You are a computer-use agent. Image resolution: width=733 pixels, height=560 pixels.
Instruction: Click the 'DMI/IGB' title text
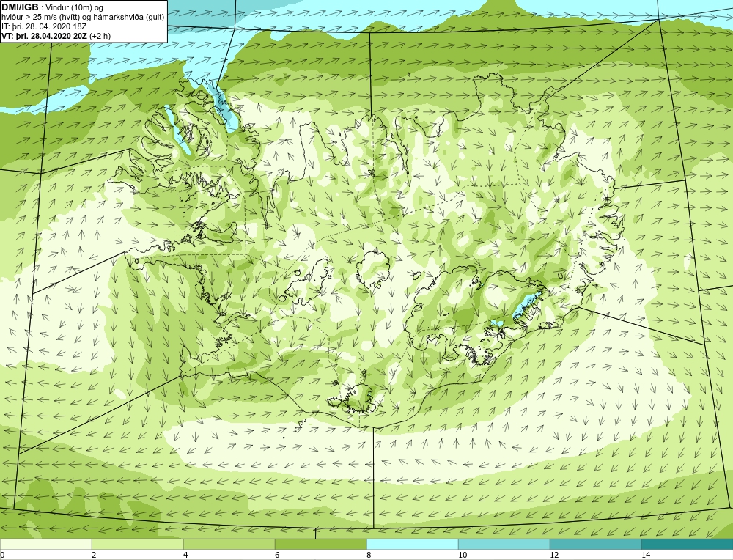20,7
